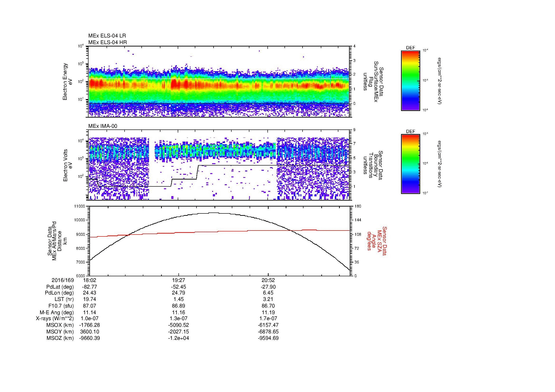
Task: Click the 7000 altitude axis tick label
Action: point(81,262)
